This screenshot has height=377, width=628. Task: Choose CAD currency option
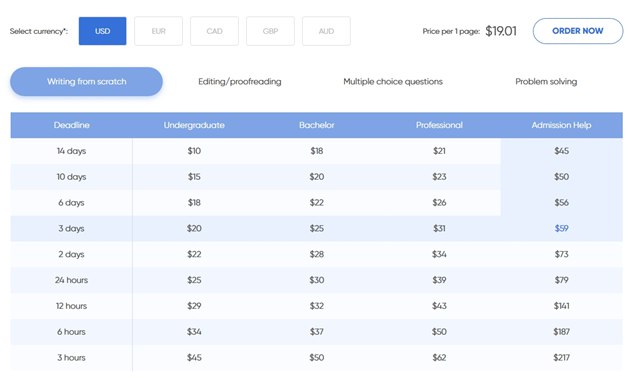pos(214,31)
